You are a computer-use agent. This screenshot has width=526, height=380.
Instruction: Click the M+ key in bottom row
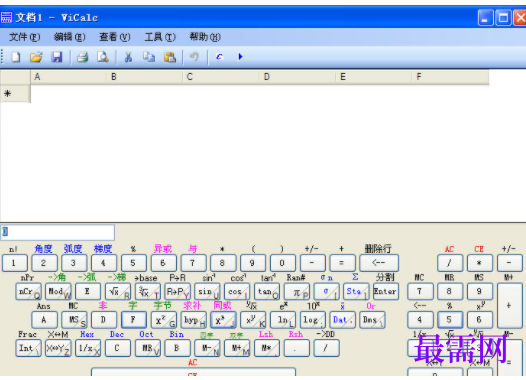tap(237, 348)
